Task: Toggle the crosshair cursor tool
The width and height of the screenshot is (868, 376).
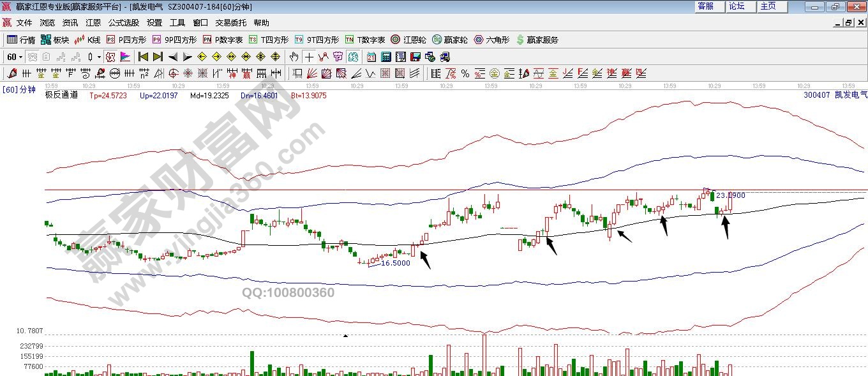Action: click(309, 57)
